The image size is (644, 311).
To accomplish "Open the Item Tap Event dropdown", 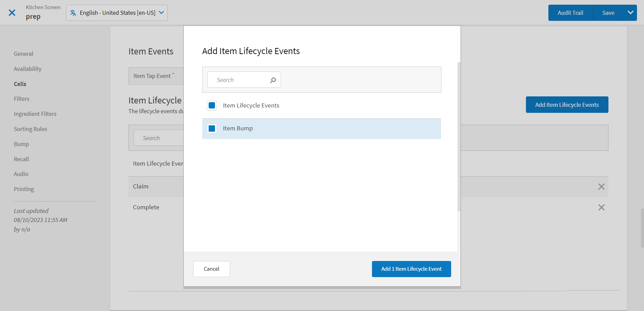I will [156, 76].
